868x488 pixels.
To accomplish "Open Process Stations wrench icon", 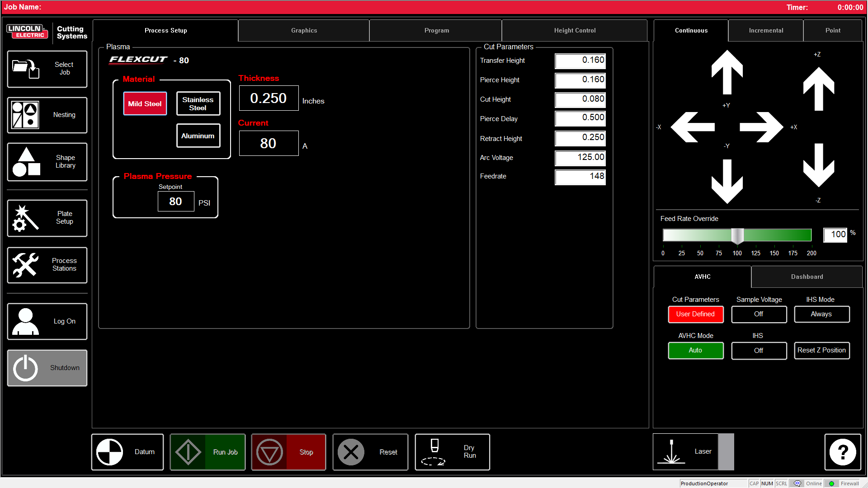I will pos(26,265).
